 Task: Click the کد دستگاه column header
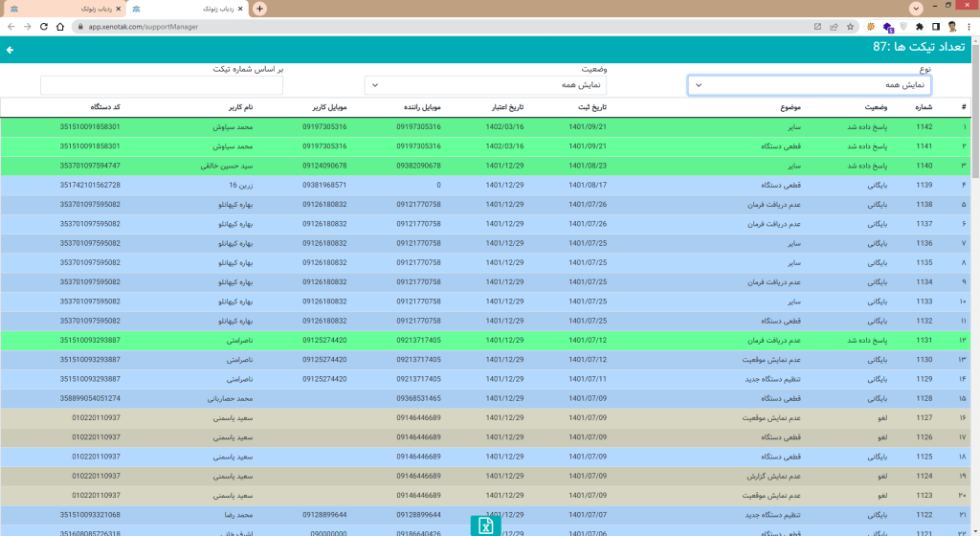coord(105,106)
